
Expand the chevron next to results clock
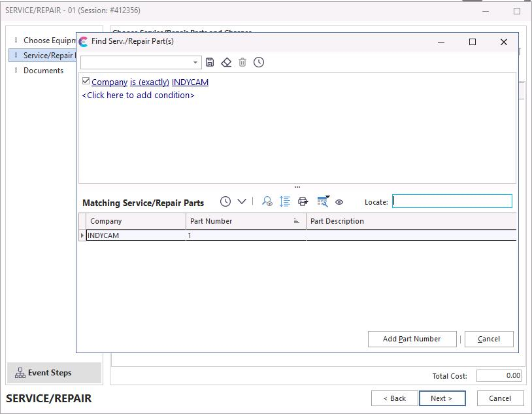coord(242,201)
